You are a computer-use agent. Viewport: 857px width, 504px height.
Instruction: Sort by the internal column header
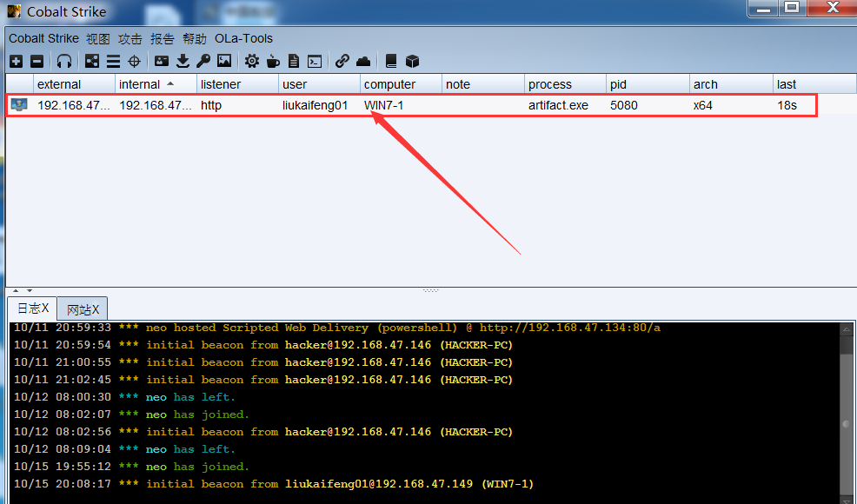click(156, 84)
